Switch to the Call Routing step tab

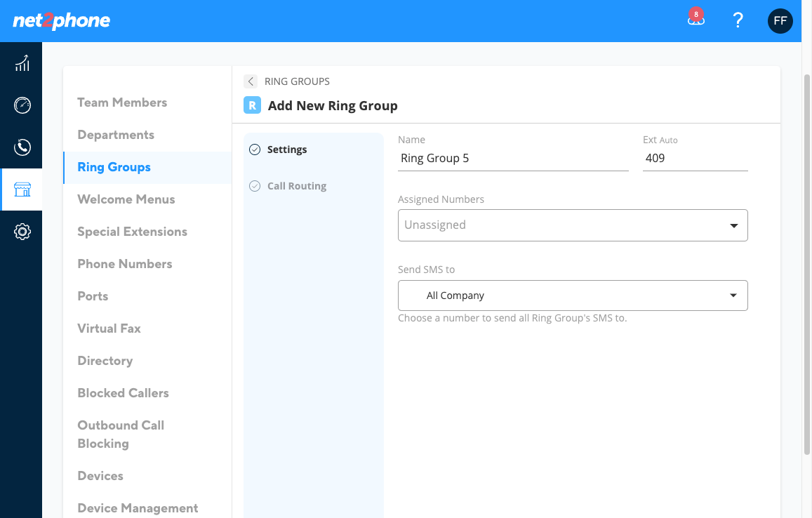(297, 186)
